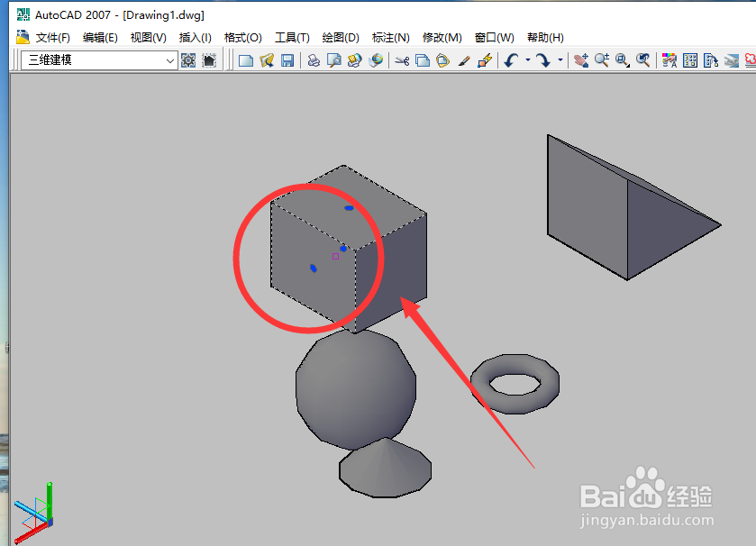The height and width of the screenshot is (546, 756).
Task: Open the 视图(V) menu
Action: pyautogui.click(x=148, y=38)
